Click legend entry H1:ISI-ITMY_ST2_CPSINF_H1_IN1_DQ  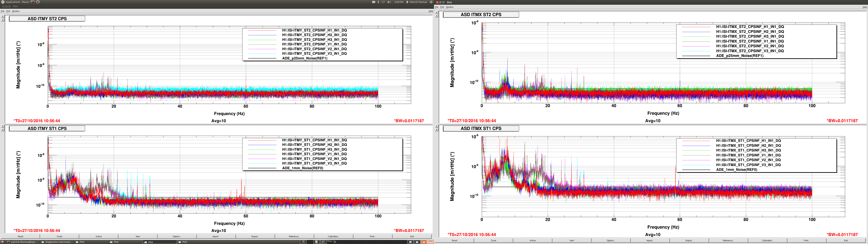pos(314,30)
